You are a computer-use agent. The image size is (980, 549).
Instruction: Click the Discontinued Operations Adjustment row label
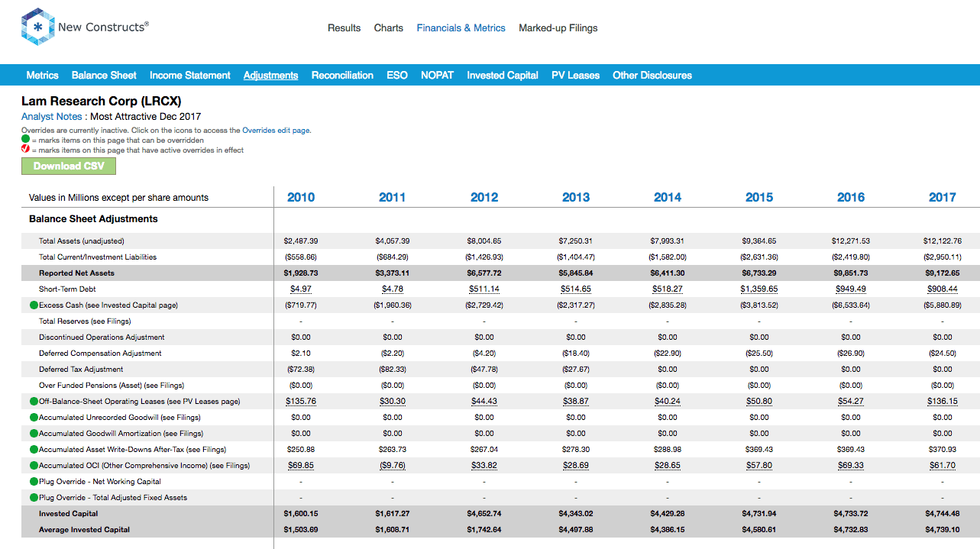pyautogui.click(x=102, y=337)
